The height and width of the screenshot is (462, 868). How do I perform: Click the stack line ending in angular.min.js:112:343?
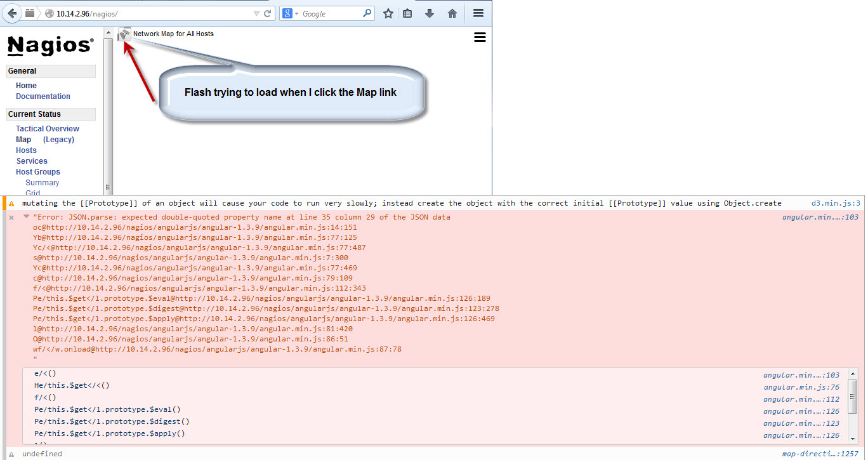(x=199, y=288)
